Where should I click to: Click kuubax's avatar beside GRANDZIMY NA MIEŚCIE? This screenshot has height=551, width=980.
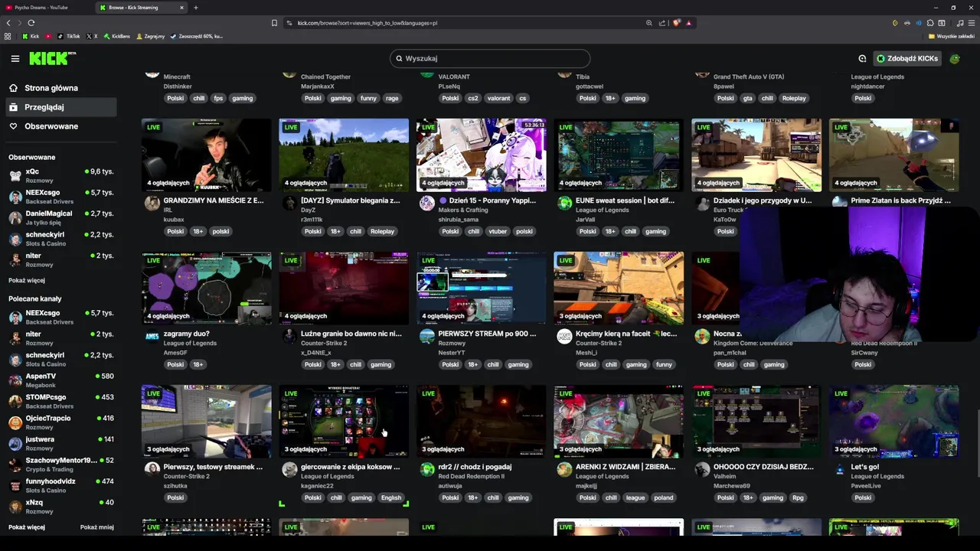point(152,203)
